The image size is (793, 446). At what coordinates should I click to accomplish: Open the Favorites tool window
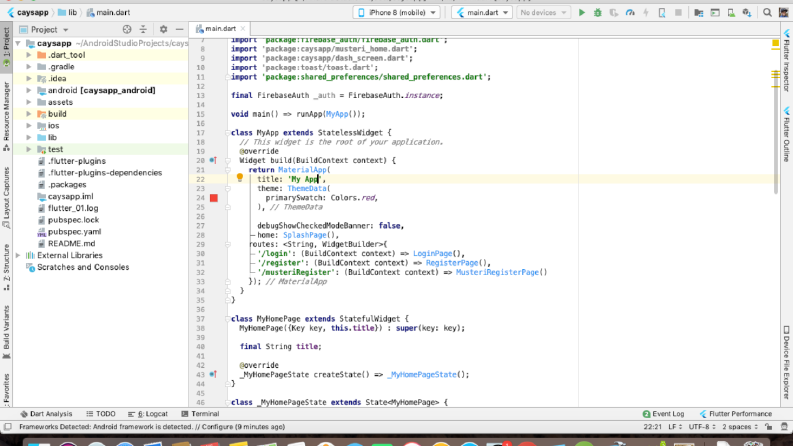pyautogui.click(x=6, y=389)
